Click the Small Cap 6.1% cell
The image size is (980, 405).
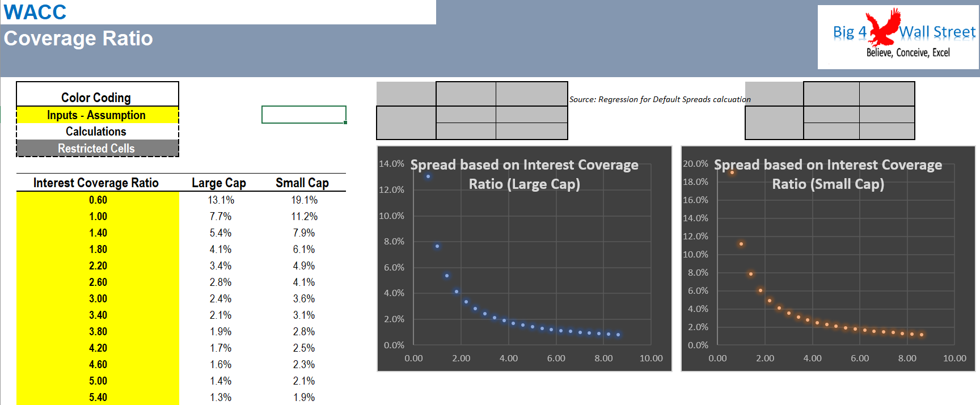pyautogui.click(x=304, y=249)
